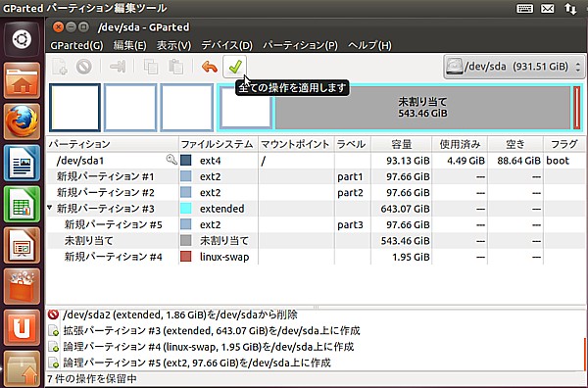
Task: Select the red swap block in disk map
Action: [577, 108]
